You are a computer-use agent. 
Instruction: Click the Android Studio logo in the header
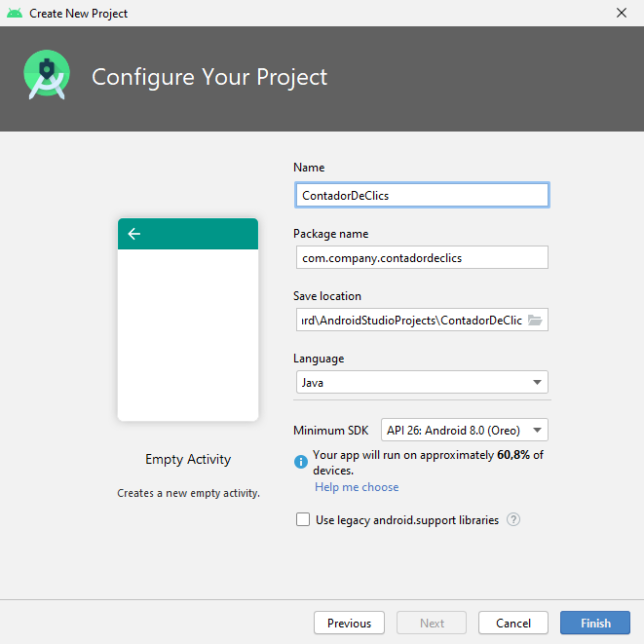(47, 76)
